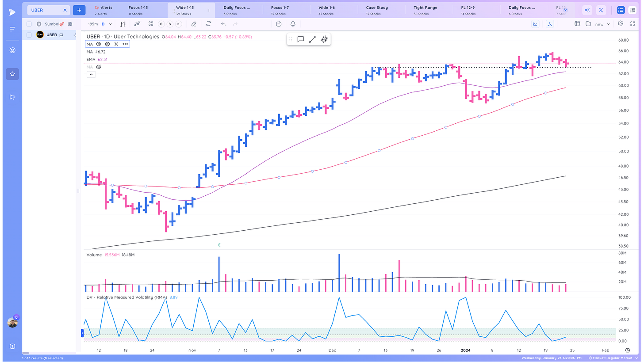This screenshot has width=644, height=362.
Task: Collapse the indicator legend with the chevron
Action: (x=91, y=75)
